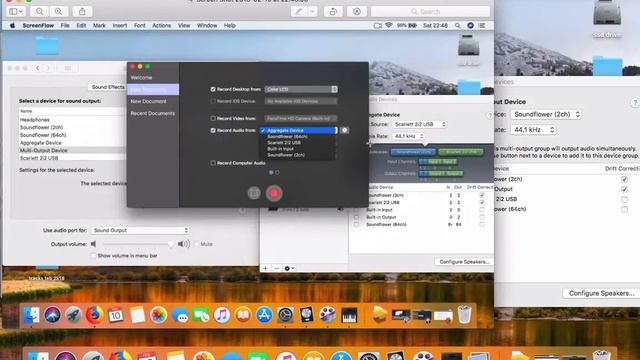
Task: Click the zoom out magnifier in Preview toolbar
Action: click(x=40, y=11)
